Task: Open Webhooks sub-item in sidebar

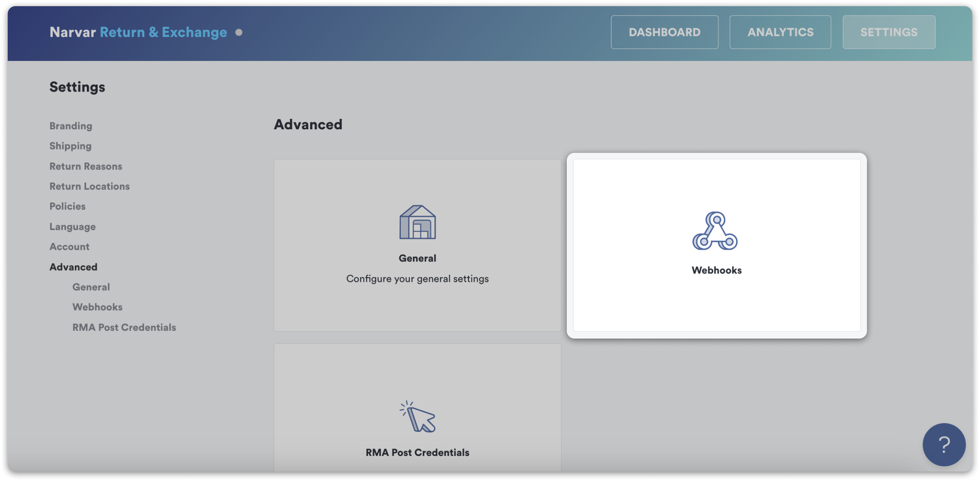Action: coord(98,307)
